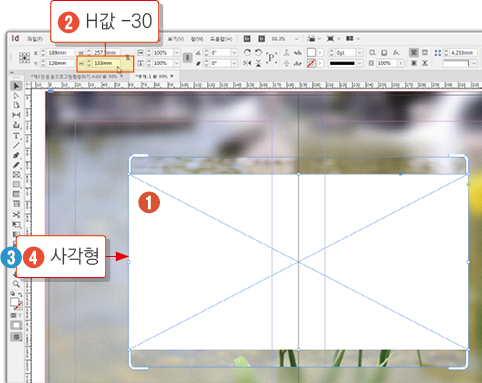Click the X position 189mm field
The image size is (482, 383).
click(x=61, y=53)
